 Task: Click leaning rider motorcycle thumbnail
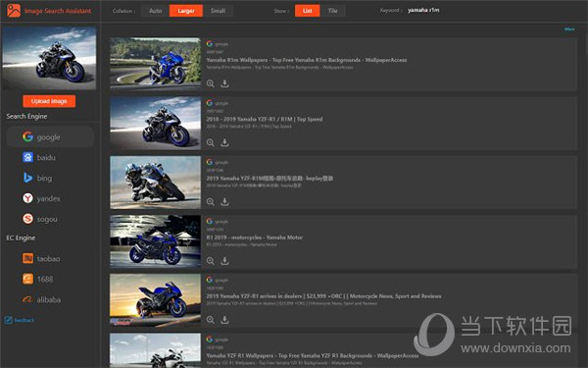point(155,183)
